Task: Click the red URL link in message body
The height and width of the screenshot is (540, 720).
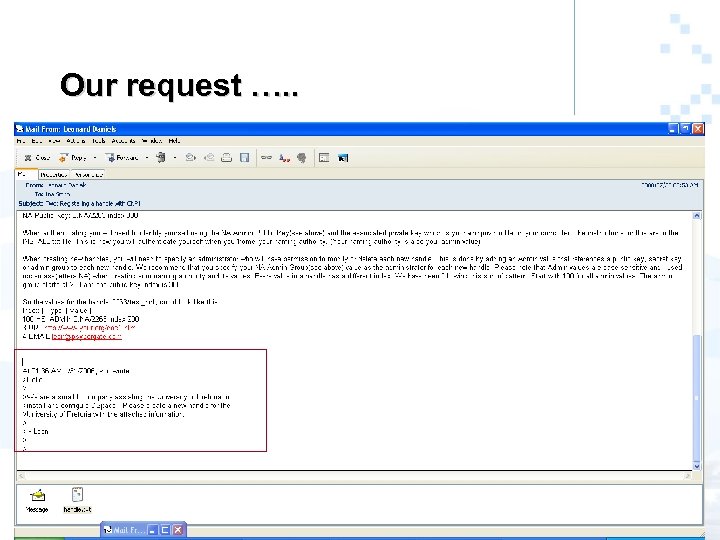Action: pos(90,328)
